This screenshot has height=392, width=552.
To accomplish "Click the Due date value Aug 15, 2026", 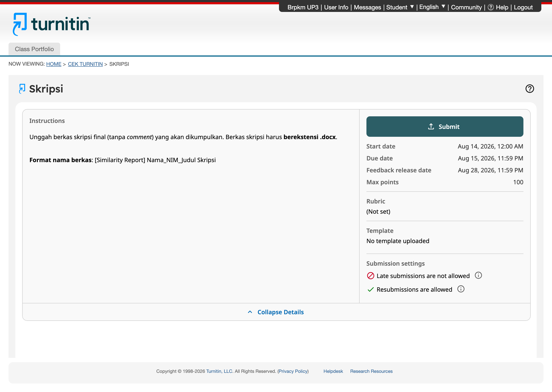I will pos(490,158).
